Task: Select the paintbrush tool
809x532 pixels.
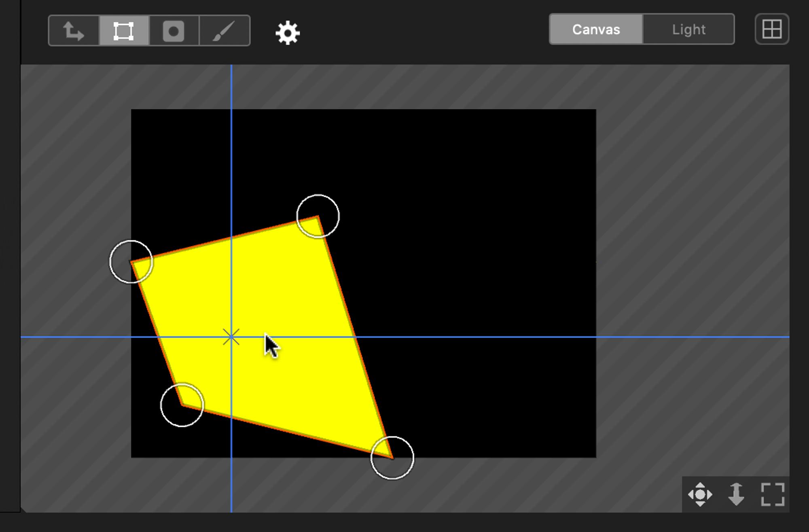Action: click(224, 31)
